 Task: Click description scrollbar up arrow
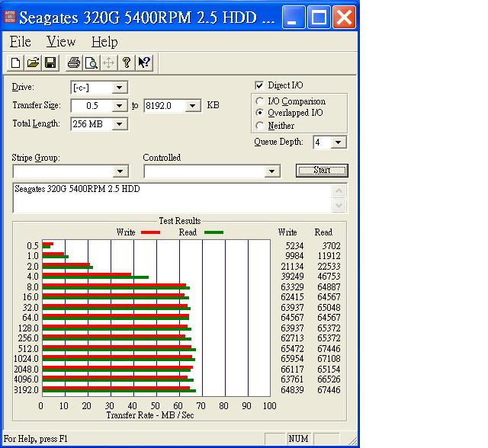339,190
